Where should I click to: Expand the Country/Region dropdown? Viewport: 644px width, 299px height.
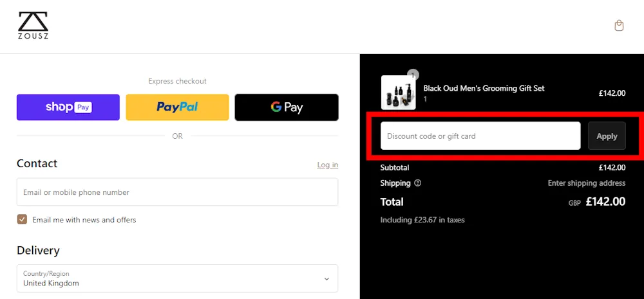[178, 278]
